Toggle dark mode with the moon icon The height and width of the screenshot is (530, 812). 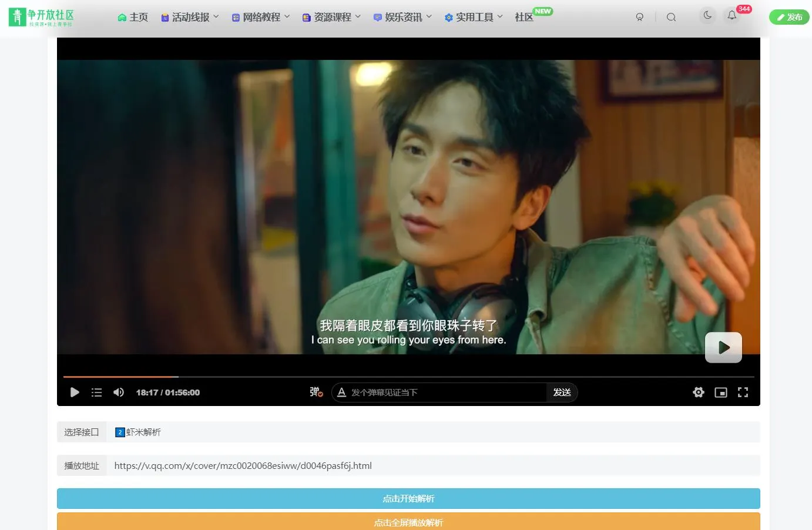click(707, 15)
